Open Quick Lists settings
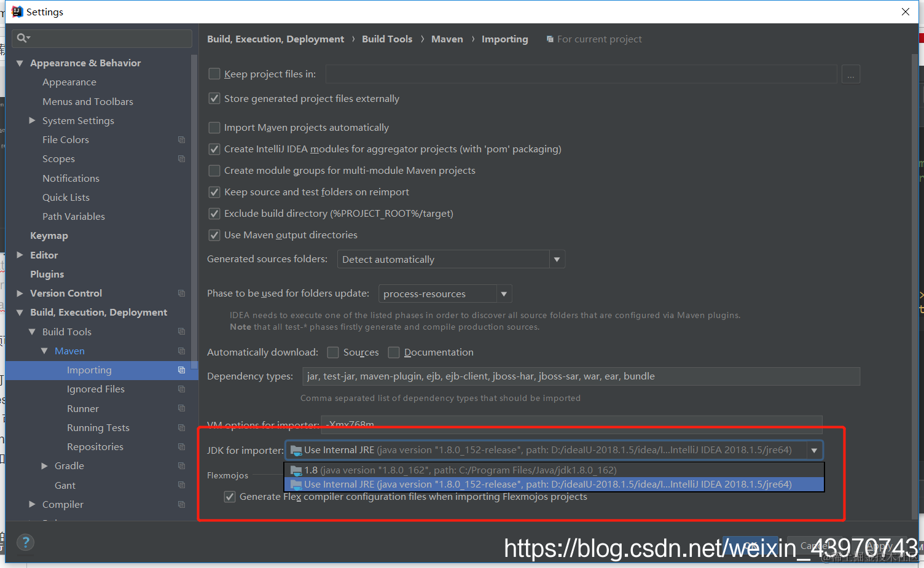This screenshot has height=568, width=924. coord(66,197)
